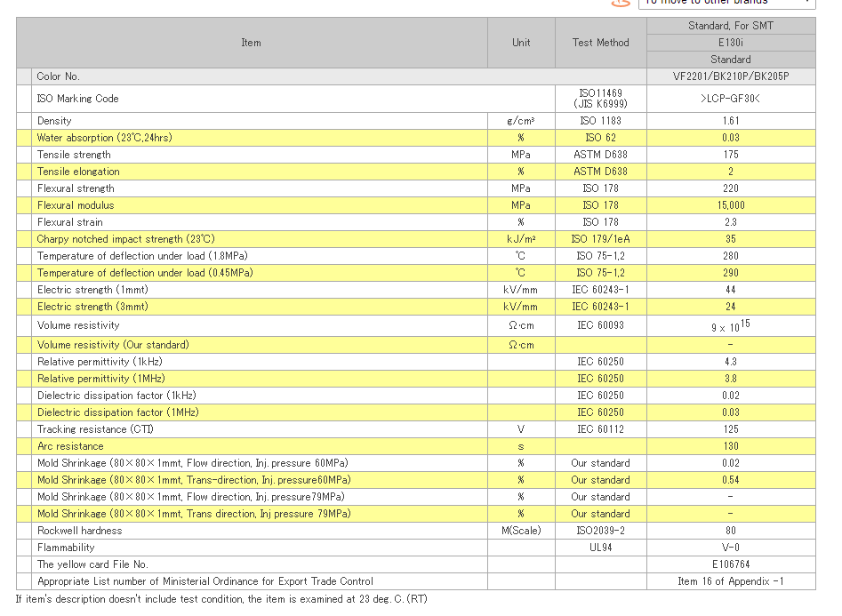Click the 'ISO Marking Code' row label
This screenshot has width=842, height=616.
pos(78,99)
